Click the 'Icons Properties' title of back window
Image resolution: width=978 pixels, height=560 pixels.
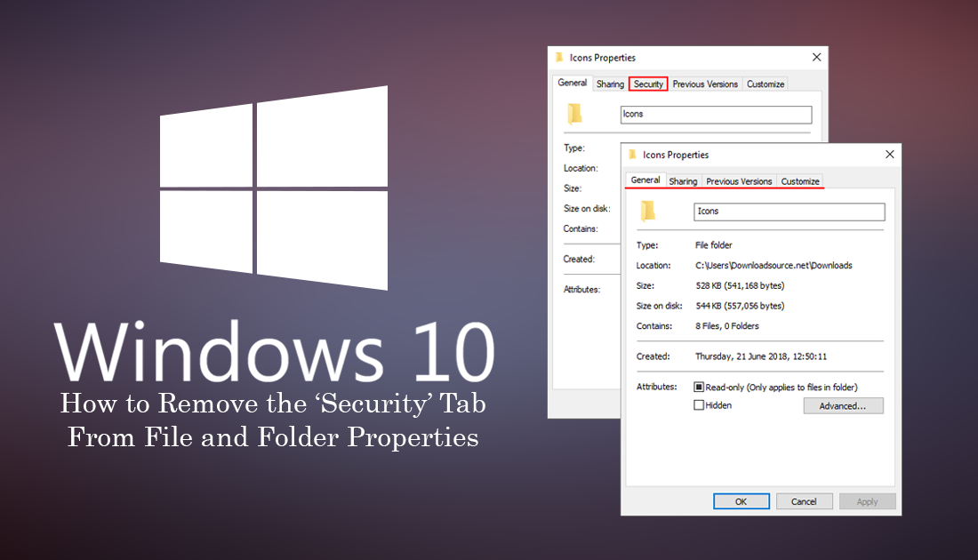603,58
